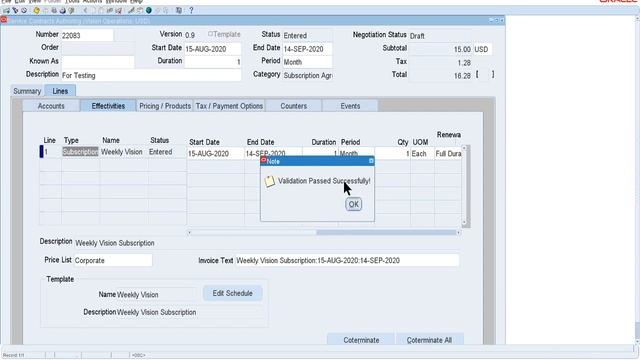Image resolution: width=640 pixels, height=360 pixels.
Task: Click the red icon on Service Contracts window title
Action: coord(4,20)
